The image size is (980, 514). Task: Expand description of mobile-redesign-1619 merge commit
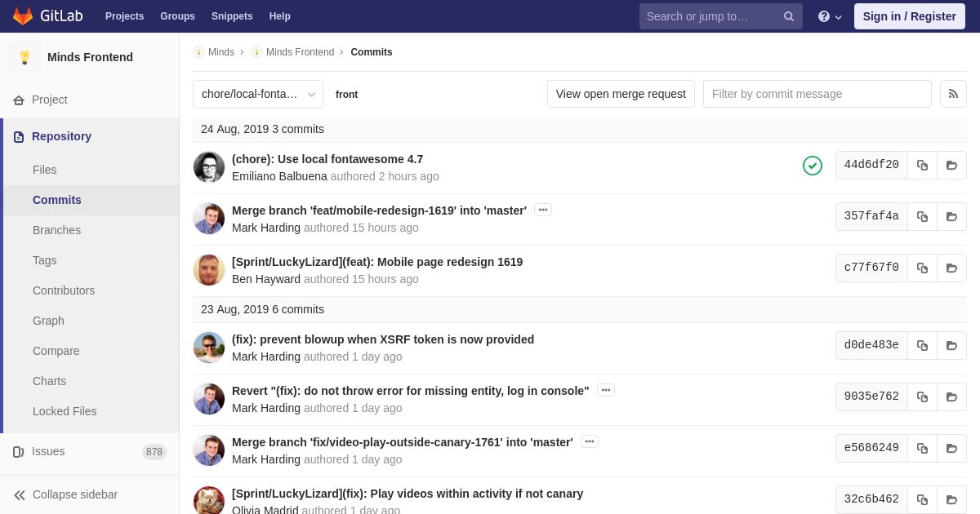[x=543, y=210]
